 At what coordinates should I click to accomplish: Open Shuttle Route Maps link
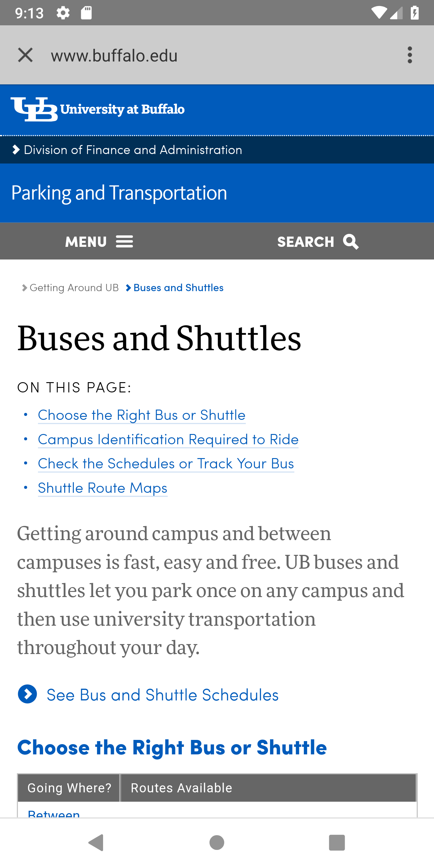(102, 488)
